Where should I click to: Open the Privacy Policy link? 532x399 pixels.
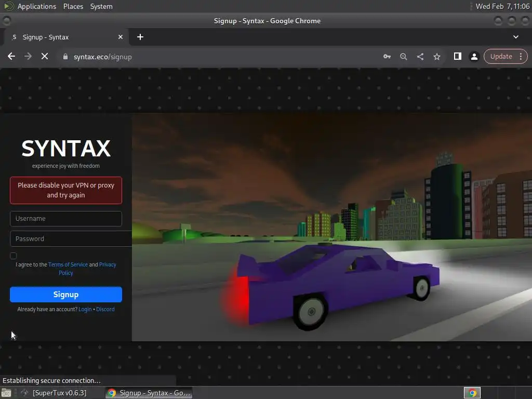(87, 269)
